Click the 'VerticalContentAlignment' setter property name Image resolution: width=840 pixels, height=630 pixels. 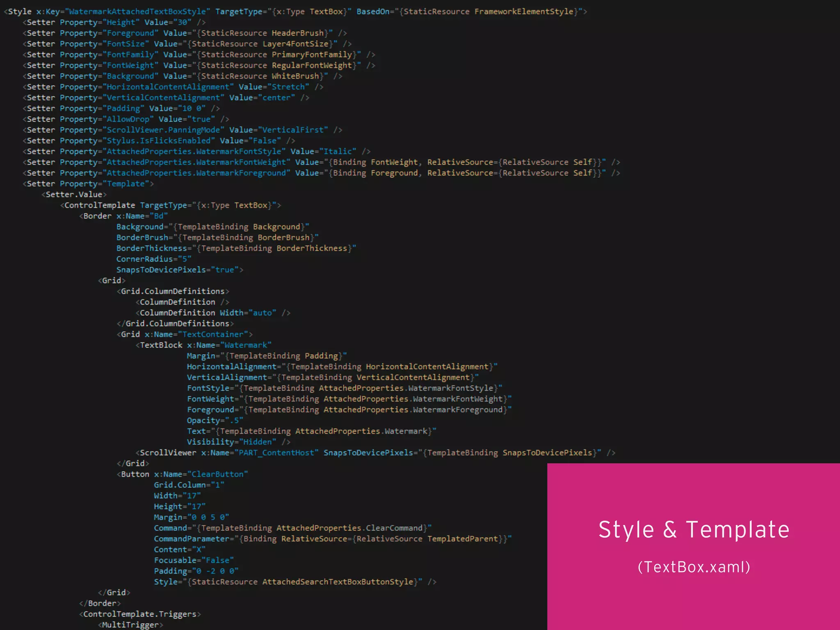163,98
